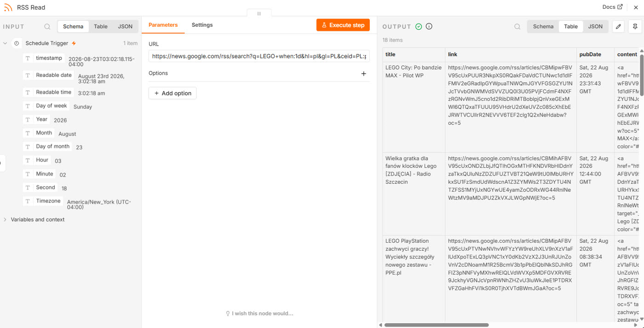Image resolution: width=644 pixels, height=328 pixels.
Task: Run node with Execute step button
Action: pyautogui.click(x=343, y=25)
